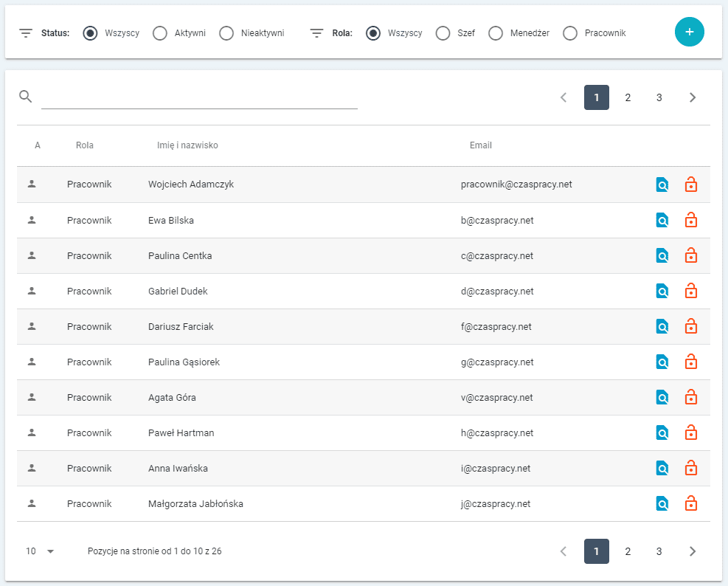Click the search magnifier icon
728x586 pixels.
click(26, 97)
